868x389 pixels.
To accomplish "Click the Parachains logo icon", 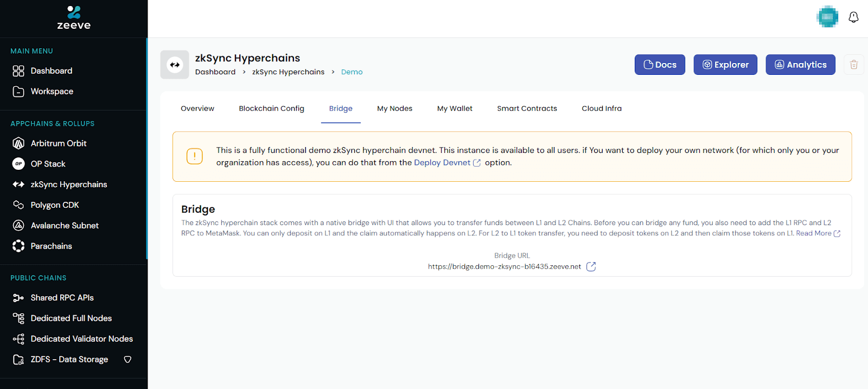I will tap(18, 246).
